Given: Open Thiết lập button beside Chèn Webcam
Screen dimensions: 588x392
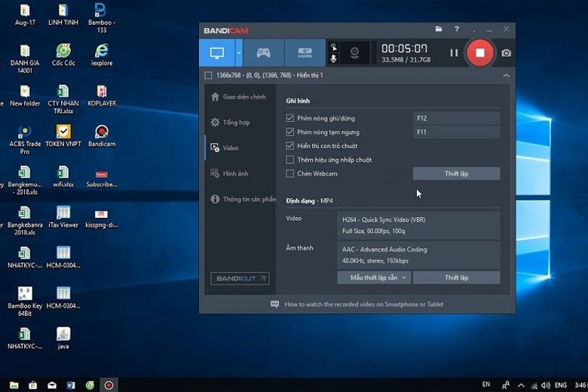Looking at the screenshot, I should point(456,173).
